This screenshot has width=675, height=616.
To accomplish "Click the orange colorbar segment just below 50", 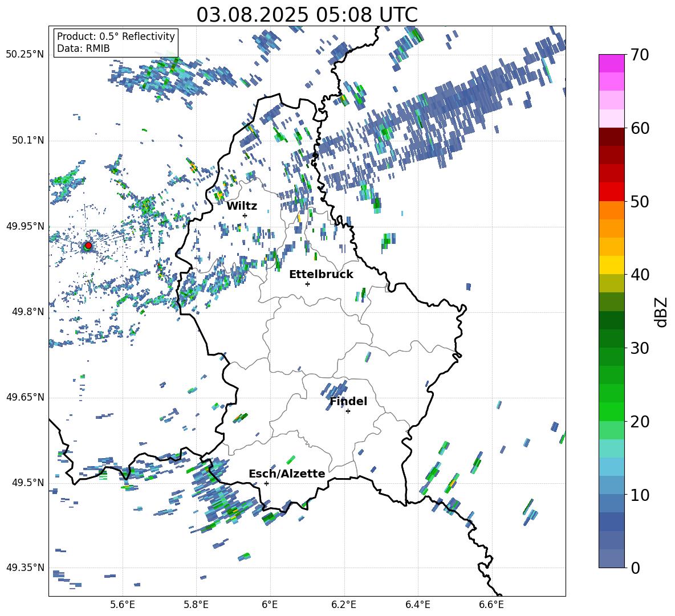I will [x=611, y=210].
